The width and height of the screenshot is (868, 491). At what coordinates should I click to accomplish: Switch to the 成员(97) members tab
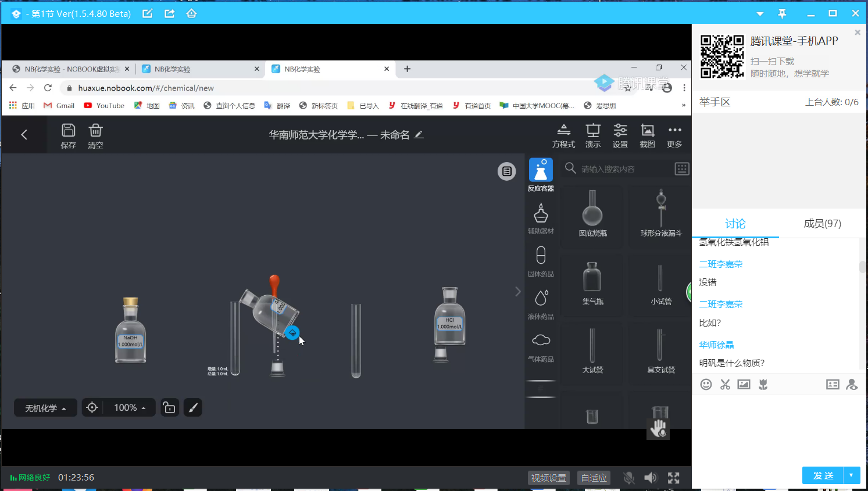(822, 224)
